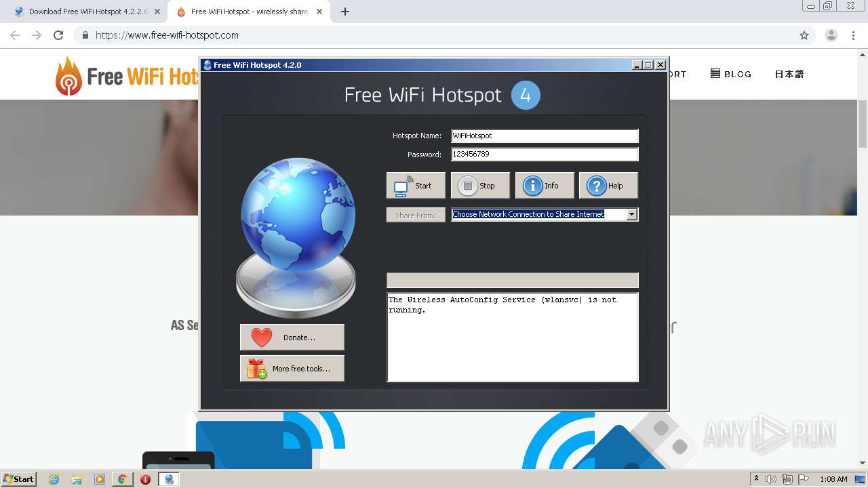This screenshot has width=868, height=488.
Task: Select Free WiFi Hotspot taskbar item
Action: [169, 479]
